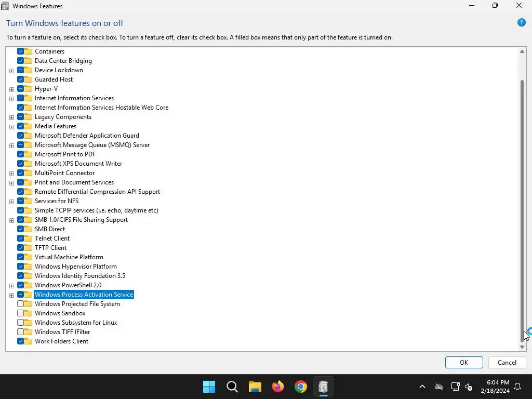Click the Data Center Bridging folder icon

point(28,60)
